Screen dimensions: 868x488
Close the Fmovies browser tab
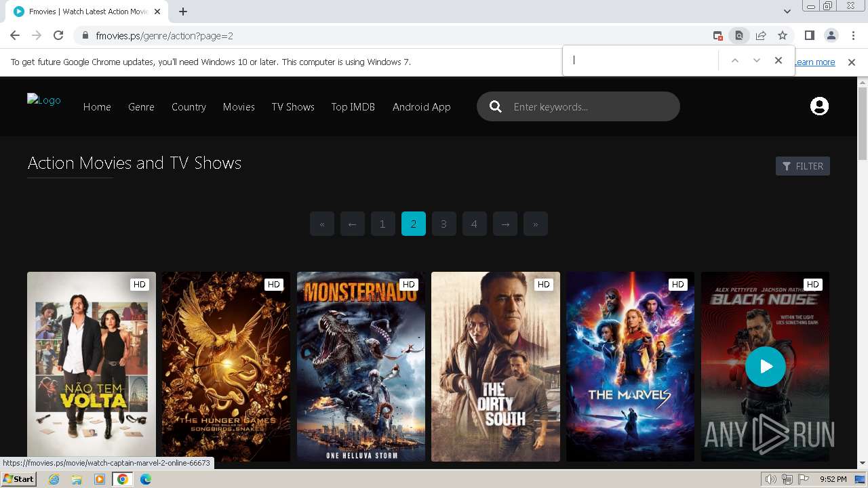[158, 12]
